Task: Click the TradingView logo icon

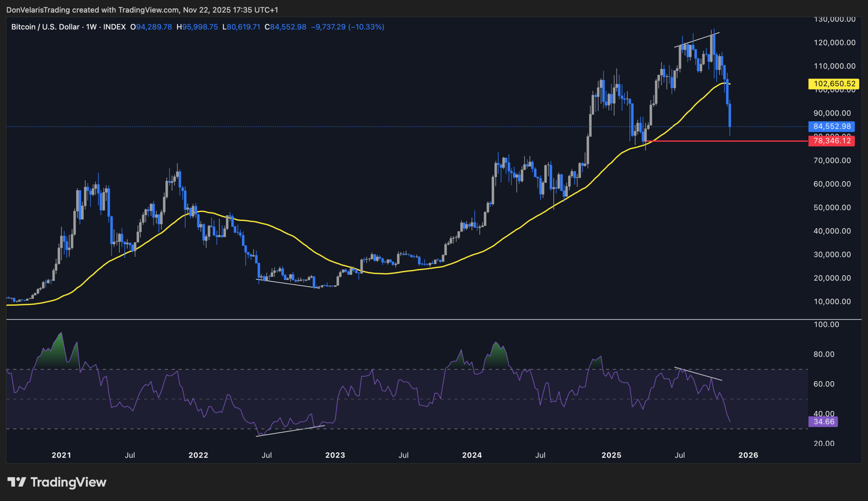Action: tap(17, 482)
